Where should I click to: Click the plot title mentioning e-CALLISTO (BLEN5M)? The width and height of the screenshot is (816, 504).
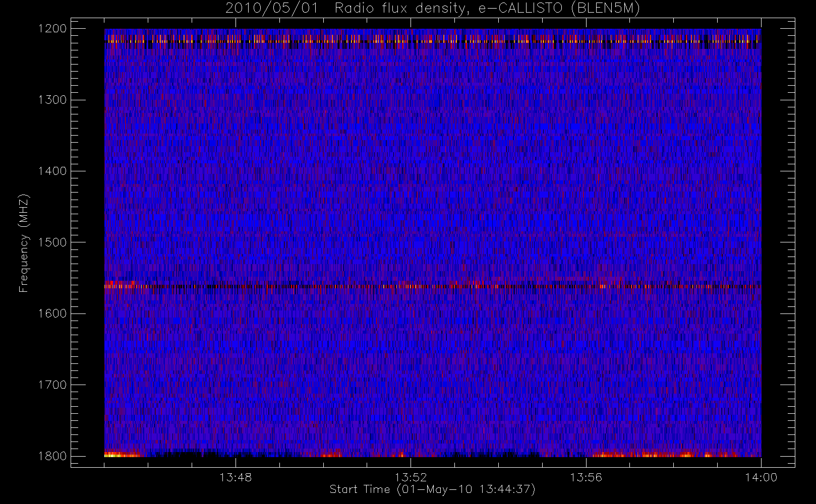point(433,9)
